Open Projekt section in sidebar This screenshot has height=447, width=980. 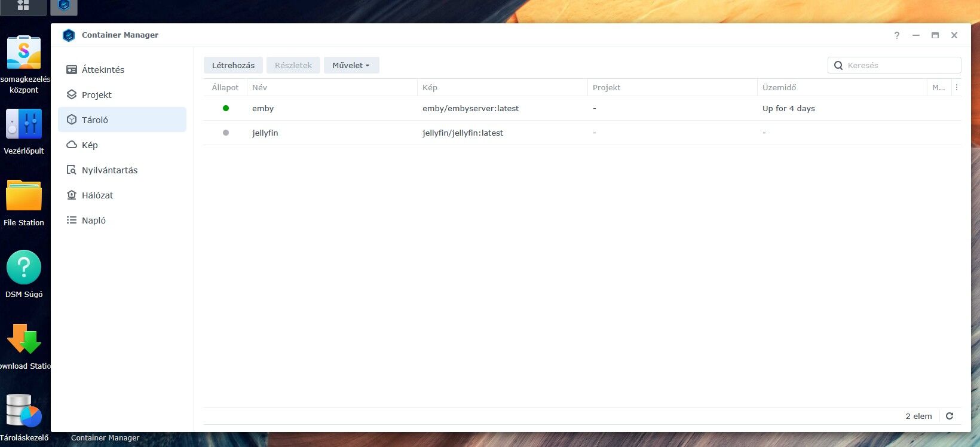[x=122, y=95]
